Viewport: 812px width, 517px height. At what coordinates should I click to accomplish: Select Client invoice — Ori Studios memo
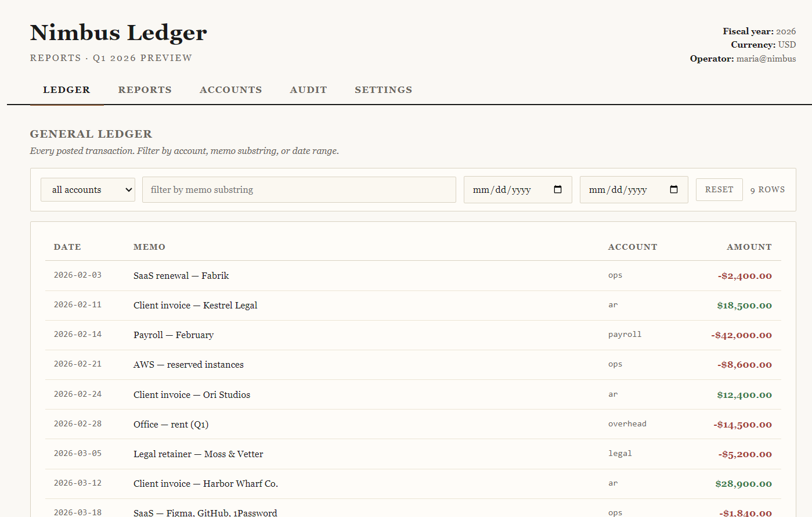pos(192,394)
